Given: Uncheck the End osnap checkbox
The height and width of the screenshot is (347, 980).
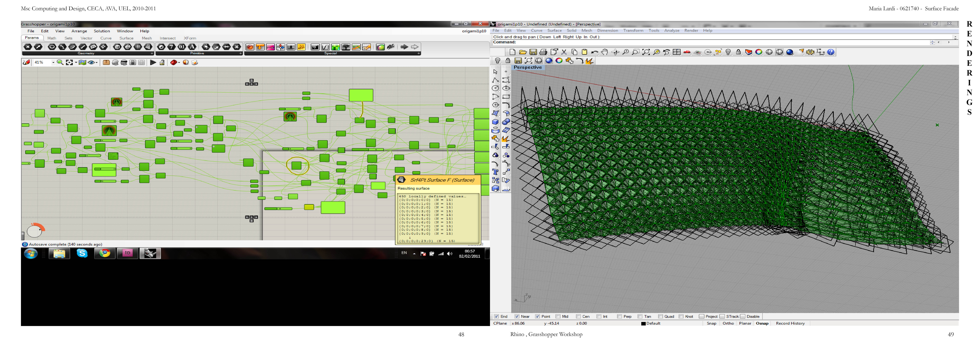Looking at the screenshot, I should [x=496, y=316].
